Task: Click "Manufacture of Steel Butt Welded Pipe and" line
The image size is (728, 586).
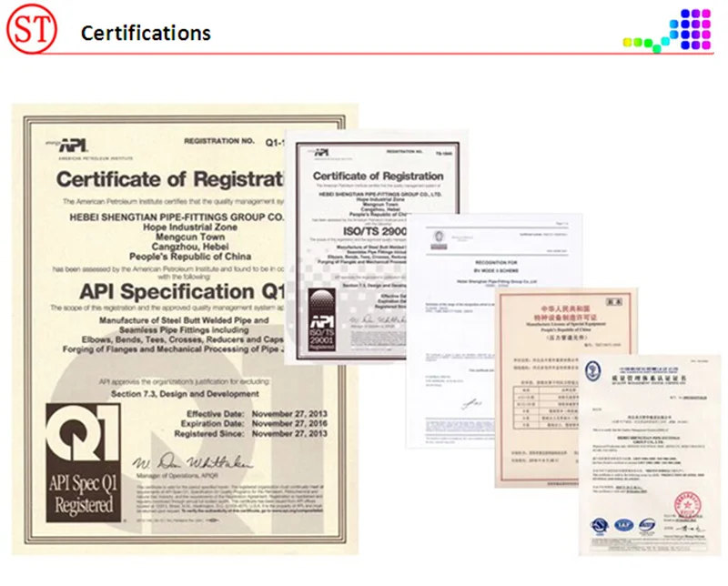Action: coord(184,320)
